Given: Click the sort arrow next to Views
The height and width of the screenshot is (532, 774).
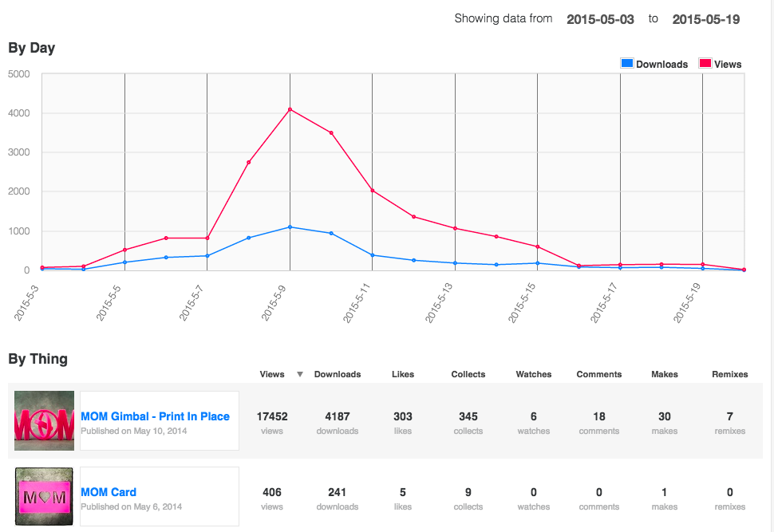Looking at the screenshot, I should point(300,374).
